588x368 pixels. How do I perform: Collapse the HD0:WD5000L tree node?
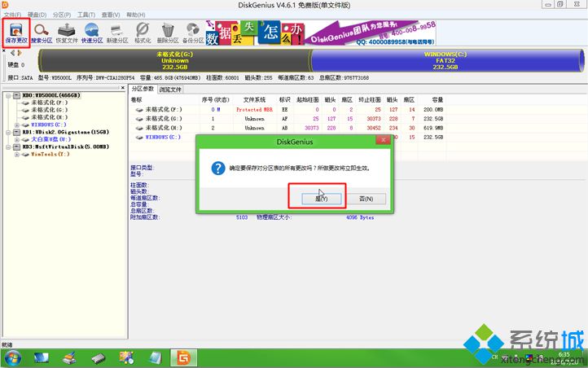[x=8, y=95]
